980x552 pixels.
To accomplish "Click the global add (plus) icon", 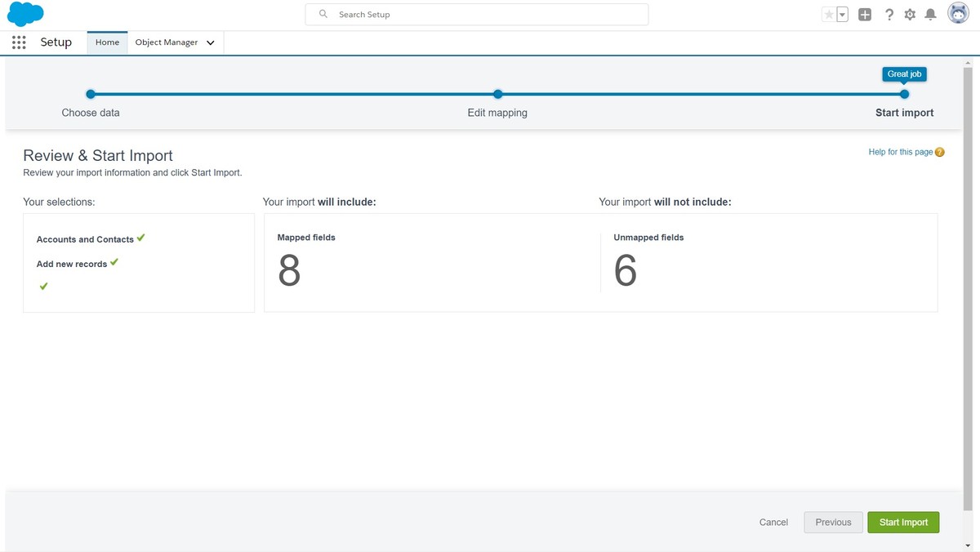I will (864, 14).
